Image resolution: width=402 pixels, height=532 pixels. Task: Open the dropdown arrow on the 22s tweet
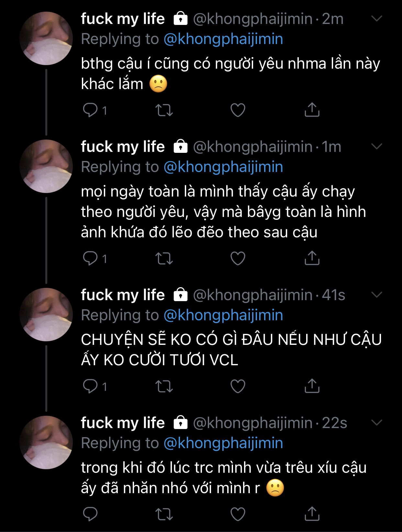(376, 423)
